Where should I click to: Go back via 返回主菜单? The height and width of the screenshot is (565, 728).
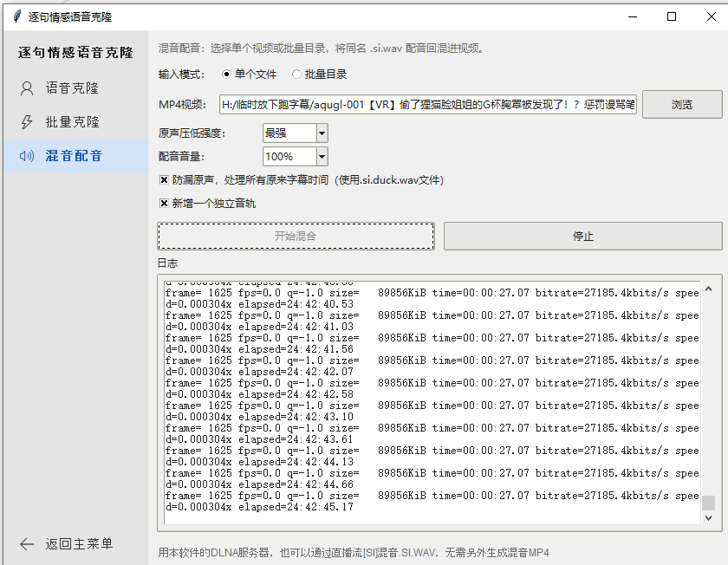tap(75, 544)
